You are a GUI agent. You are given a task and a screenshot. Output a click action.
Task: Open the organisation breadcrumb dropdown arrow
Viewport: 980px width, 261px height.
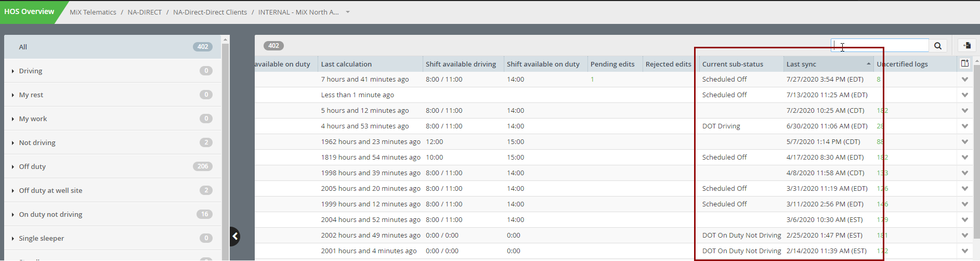(x=348, y=12)
